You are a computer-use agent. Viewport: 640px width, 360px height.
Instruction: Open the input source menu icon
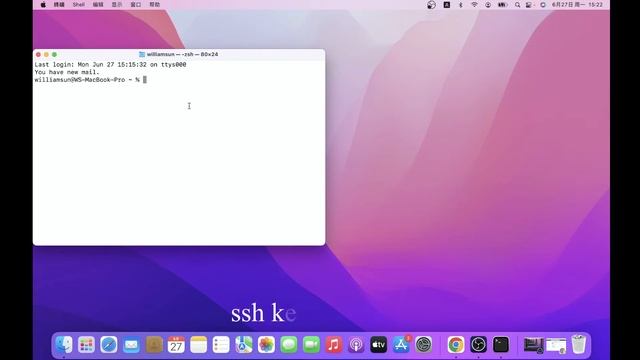pyautogui.click(x=447, y=4)
